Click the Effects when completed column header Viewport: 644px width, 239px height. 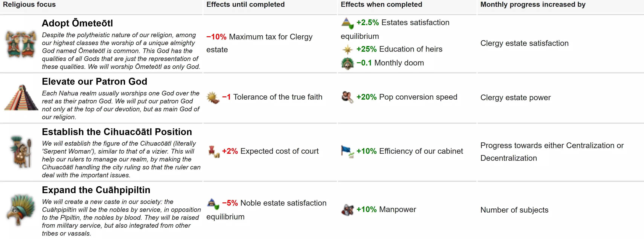[x=381, y=5]
